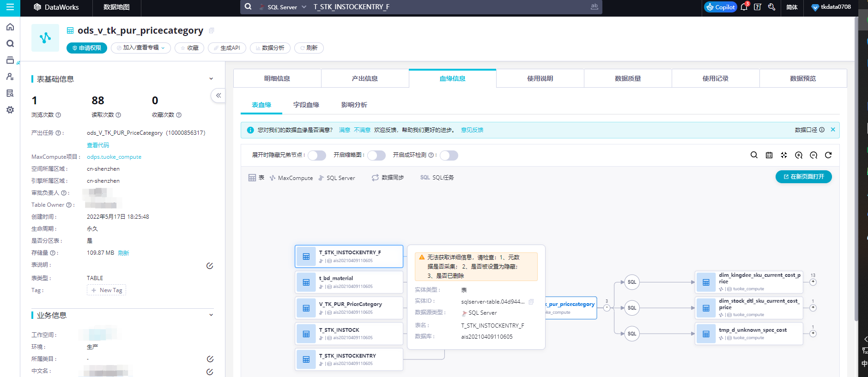Viewport: 868px width, 377px height.
Task: Click 意见反馈 link in banner
Action: 472,130
